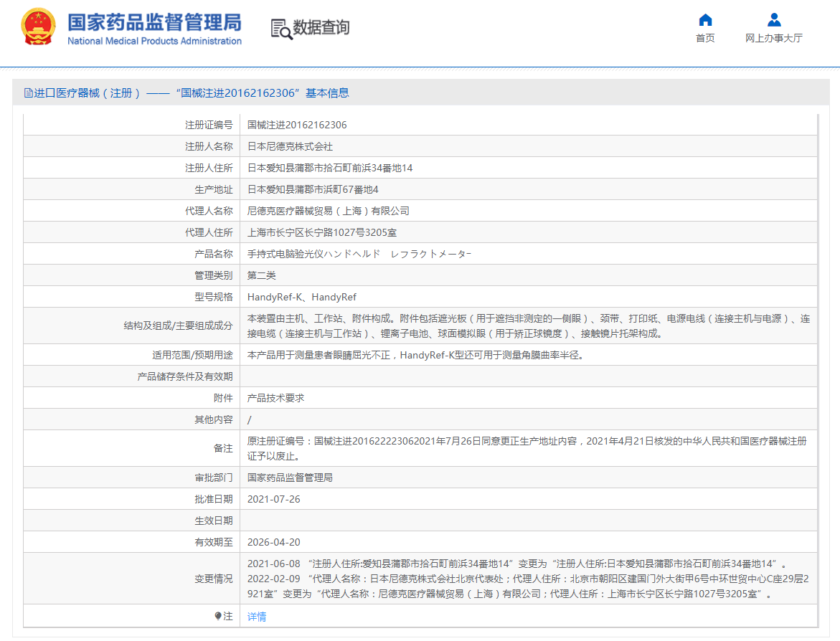This screenshot has width=840, height=641.
Task: Click the 产品技术要求 attachment text
Action: click(x=275, y=398)
